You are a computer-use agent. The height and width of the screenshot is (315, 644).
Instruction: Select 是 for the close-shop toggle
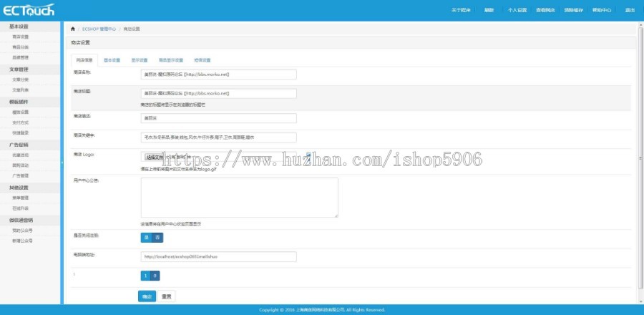[146, 238]
